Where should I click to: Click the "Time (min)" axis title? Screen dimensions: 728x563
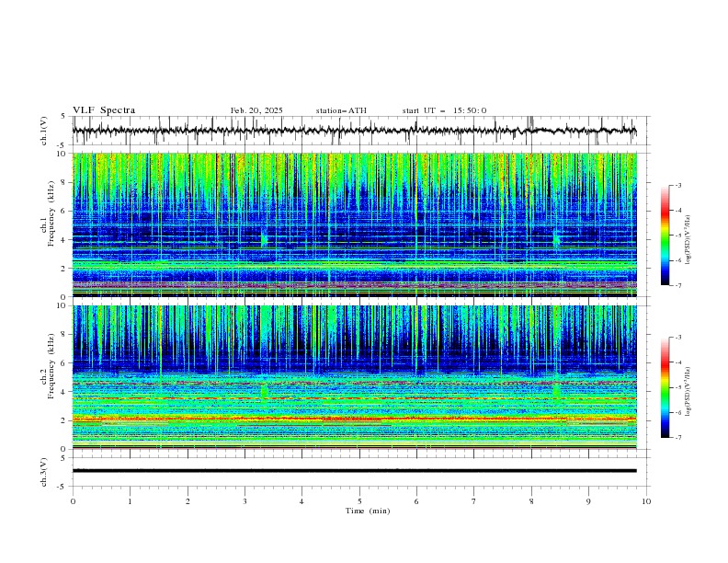(x=368, y=511)
